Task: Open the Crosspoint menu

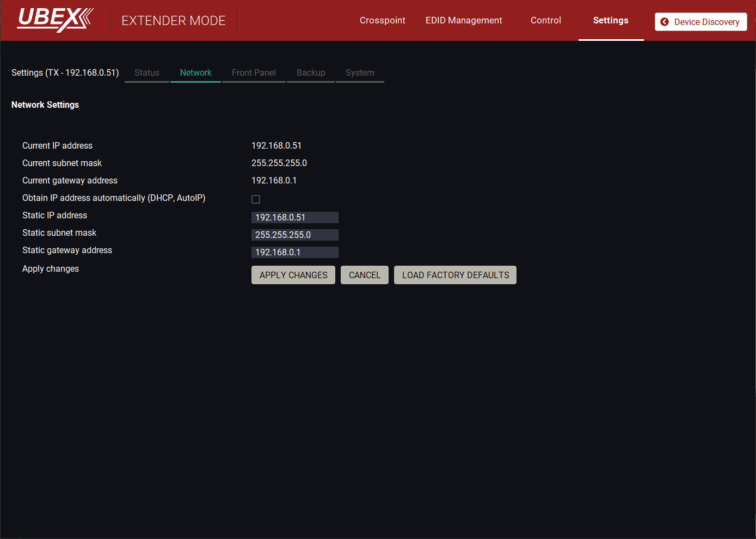Action: (x=382, y=21)
